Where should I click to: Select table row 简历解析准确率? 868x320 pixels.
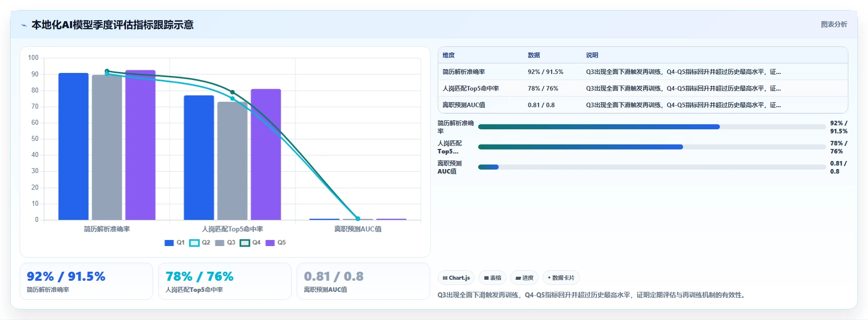click(643, 72)
